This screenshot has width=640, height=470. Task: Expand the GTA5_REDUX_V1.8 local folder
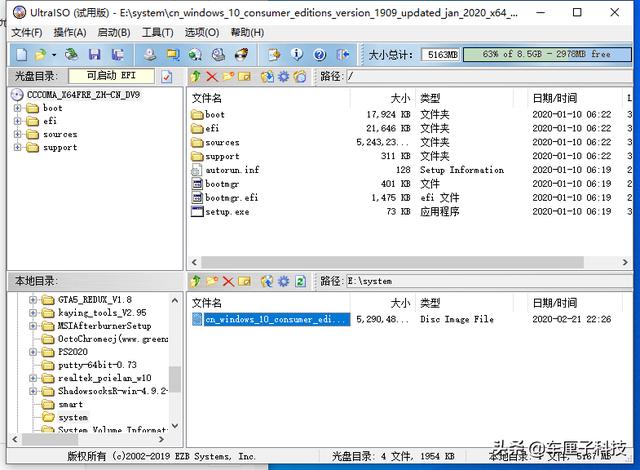pyautogui.click(x=33, y=300)
